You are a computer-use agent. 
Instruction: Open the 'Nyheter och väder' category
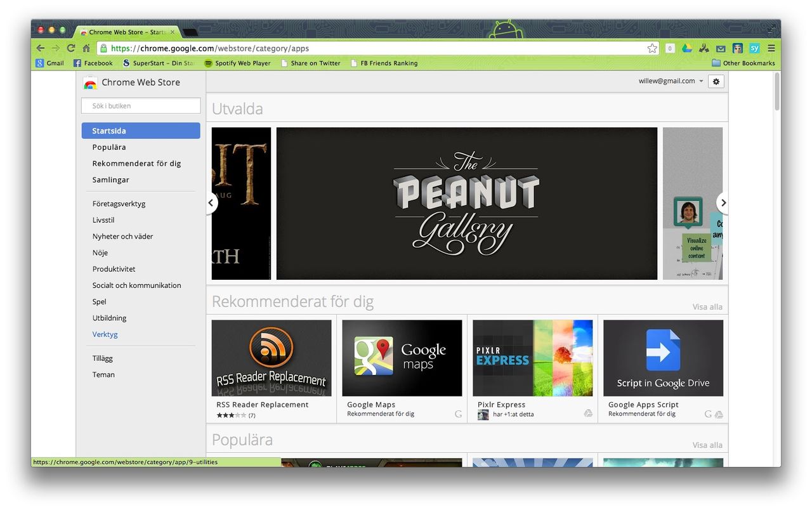click(x=122, y=237)
